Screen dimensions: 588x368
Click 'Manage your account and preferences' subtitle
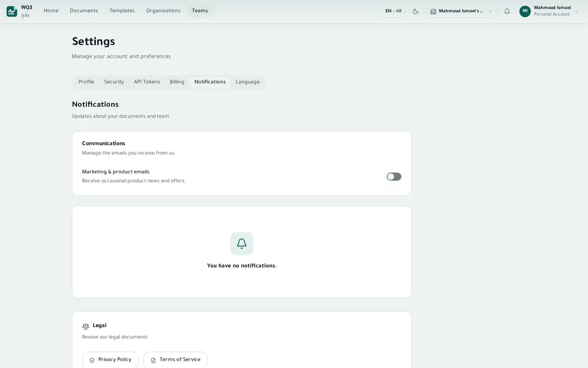[x=121, y=57]
